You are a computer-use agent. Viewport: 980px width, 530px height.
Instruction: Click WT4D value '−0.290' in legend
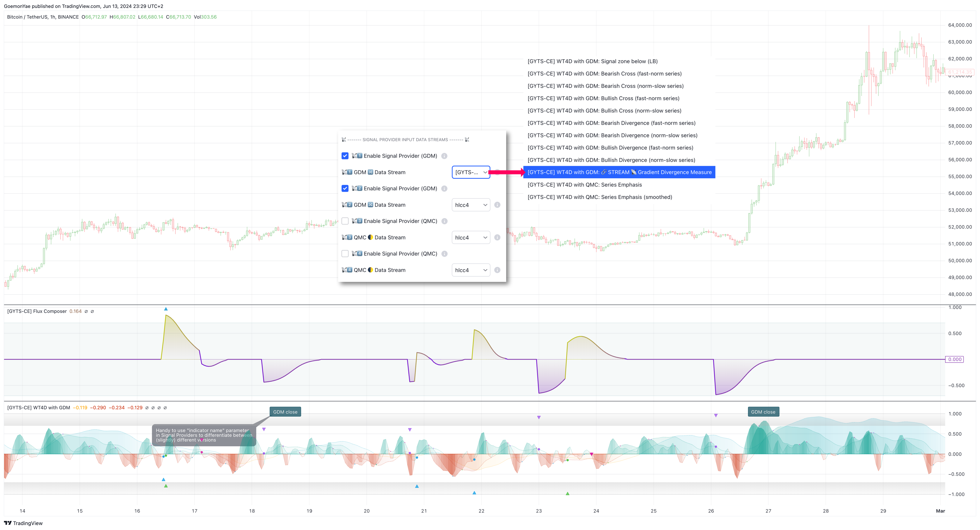[x=98, y=407]
